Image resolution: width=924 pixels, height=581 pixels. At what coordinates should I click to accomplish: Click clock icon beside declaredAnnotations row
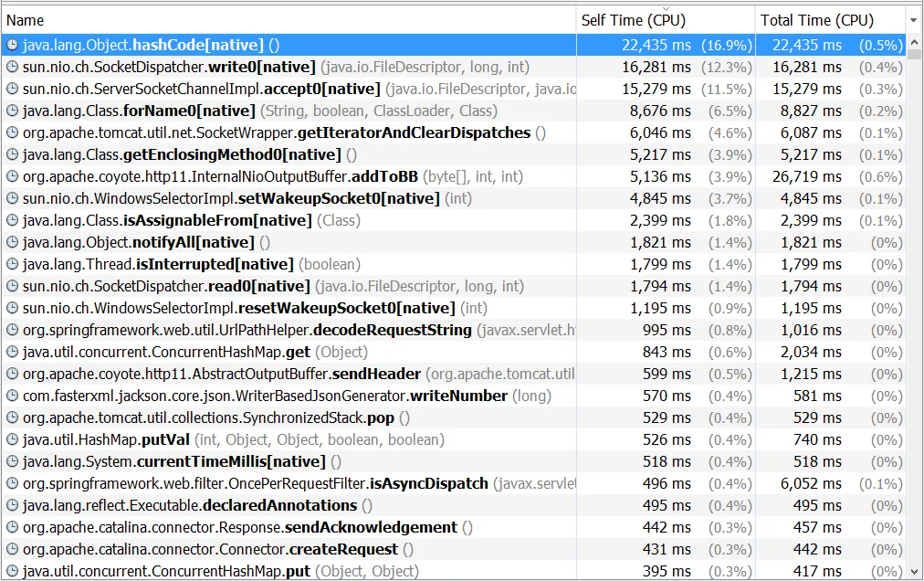[12, 505]
